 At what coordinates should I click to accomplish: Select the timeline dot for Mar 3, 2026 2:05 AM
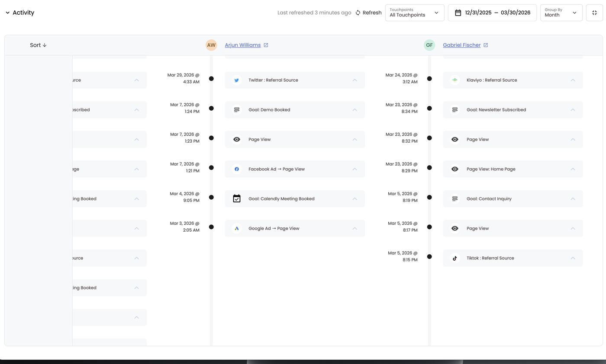[211, 227]
